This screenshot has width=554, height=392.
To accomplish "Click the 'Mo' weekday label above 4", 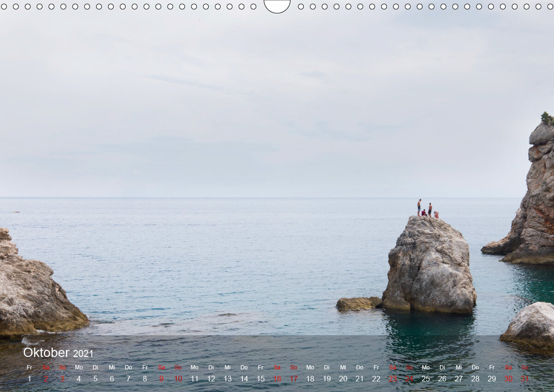I will click(79, 368).
